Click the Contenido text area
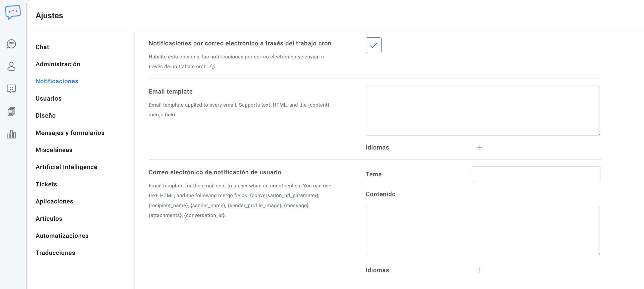Screen dimensions: 644x289 tap(482, 231)
